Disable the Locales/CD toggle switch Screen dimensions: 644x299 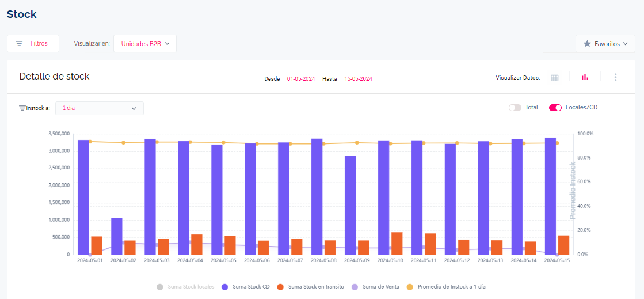click(x=555, y=108)
